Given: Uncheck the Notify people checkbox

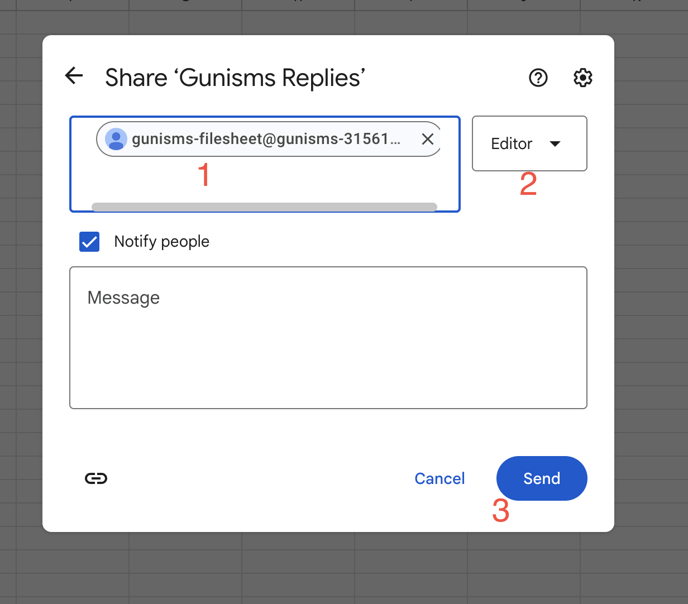Looking at the screenshot, I should [89, 242].
